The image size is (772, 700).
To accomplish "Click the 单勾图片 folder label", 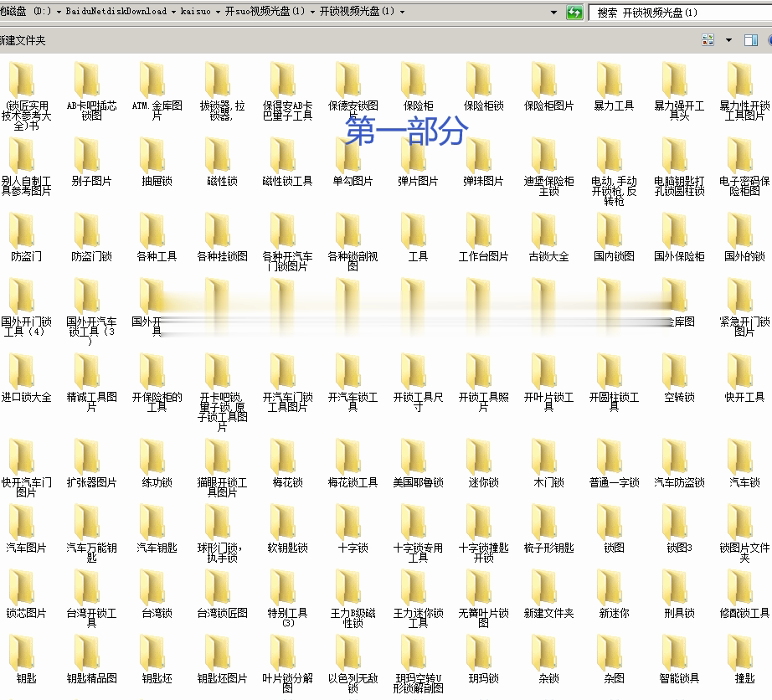I will (x=353, y=182).
